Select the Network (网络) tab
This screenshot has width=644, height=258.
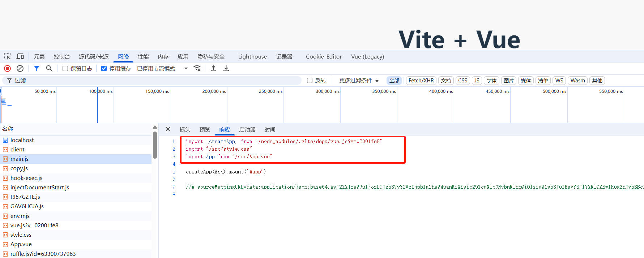coord(123,56)
